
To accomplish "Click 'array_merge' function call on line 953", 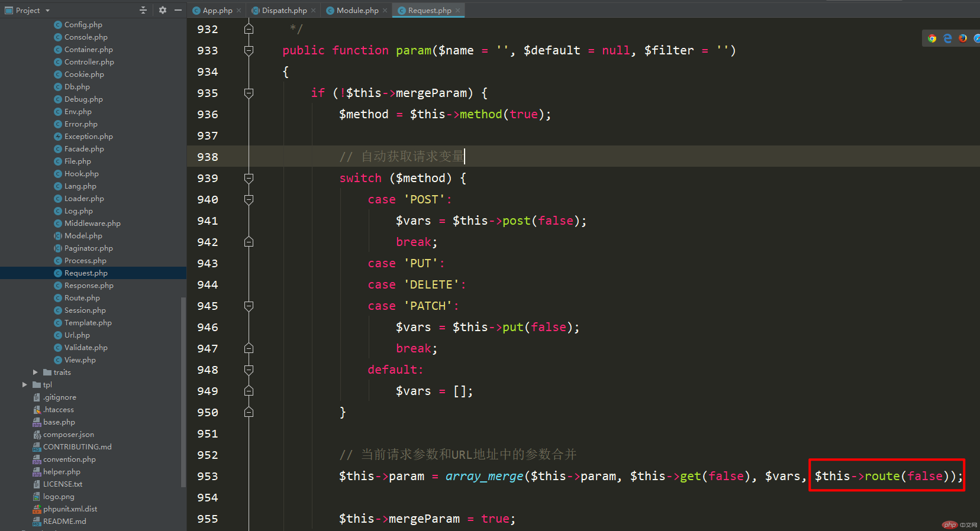I will [484, 476].
